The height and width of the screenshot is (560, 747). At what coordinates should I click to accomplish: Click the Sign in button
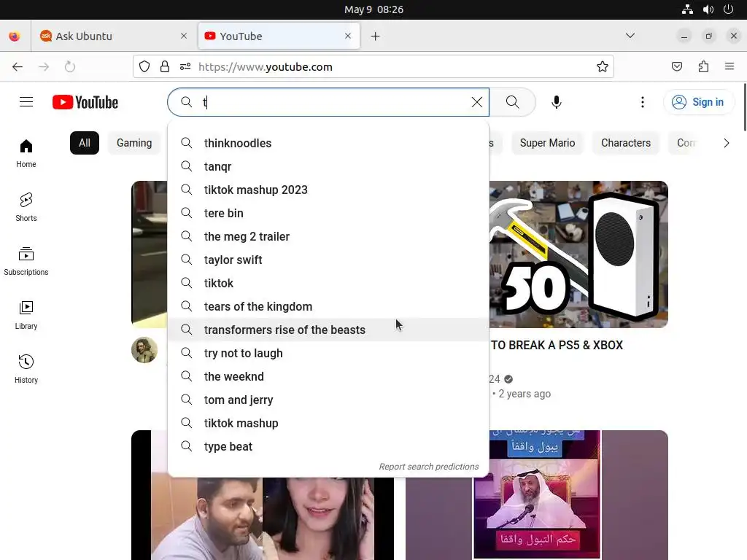pyautogui.click(x=699, y=102)
